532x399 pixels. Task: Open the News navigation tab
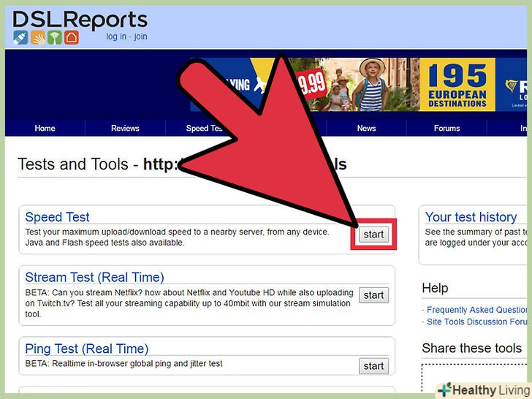point(366,129)
